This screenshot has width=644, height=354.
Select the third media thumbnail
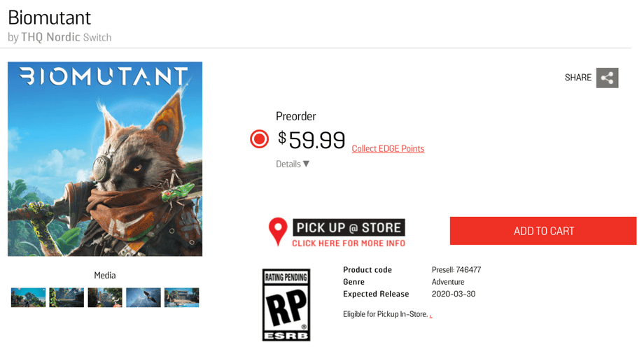coord(105,297)
